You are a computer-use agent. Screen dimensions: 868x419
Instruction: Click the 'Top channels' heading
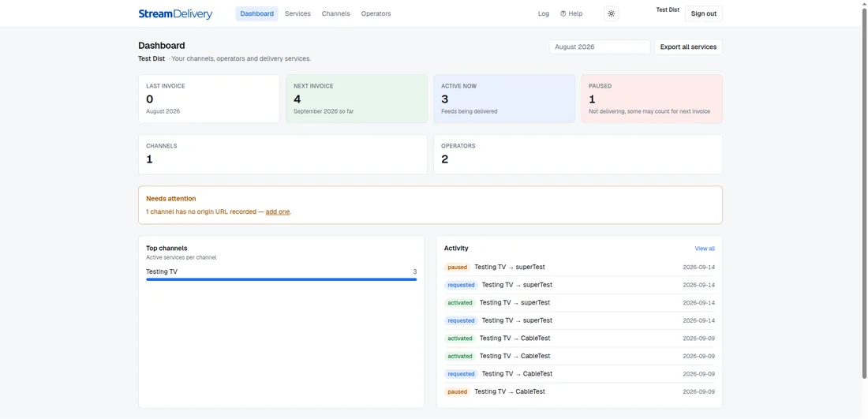pyautogui.click(x=165, y=249)
